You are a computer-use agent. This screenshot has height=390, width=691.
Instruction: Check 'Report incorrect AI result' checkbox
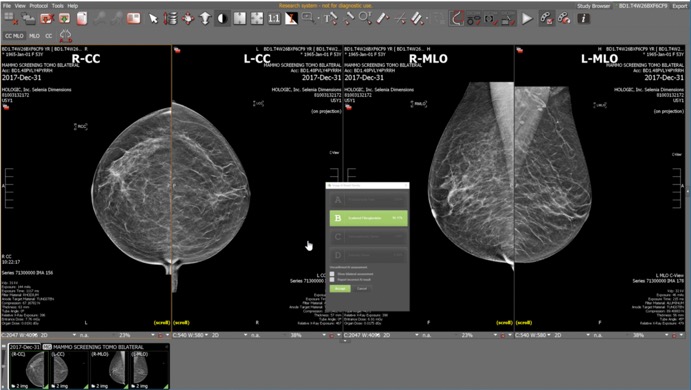[x=332, y=279]
